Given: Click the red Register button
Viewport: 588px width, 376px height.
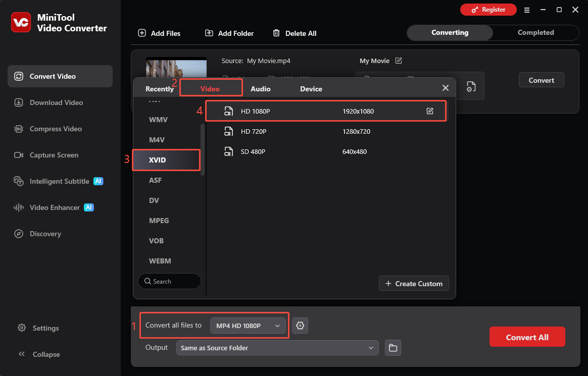Looking at the screenshot, I should 488,10.
